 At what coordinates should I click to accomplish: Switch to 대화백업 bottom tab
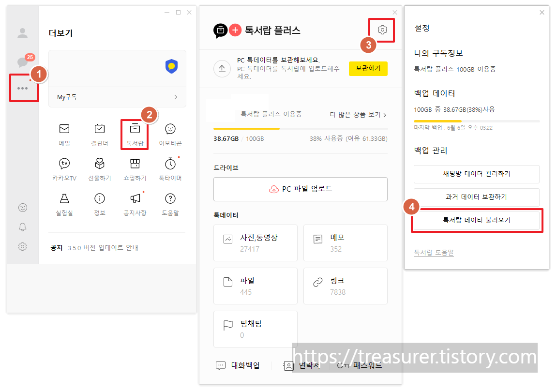(238, 365)
